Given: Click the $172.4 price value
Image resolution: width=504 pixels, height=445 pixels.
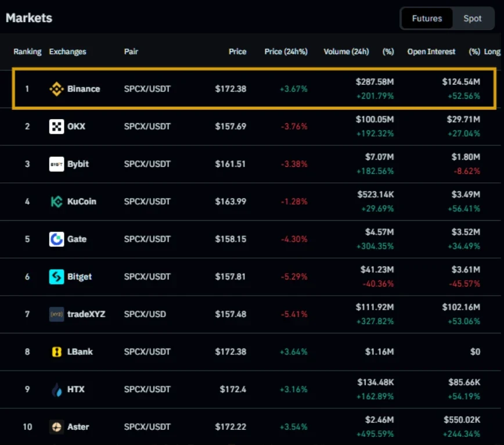Looking at the screenshot, I should pos(233,389).
